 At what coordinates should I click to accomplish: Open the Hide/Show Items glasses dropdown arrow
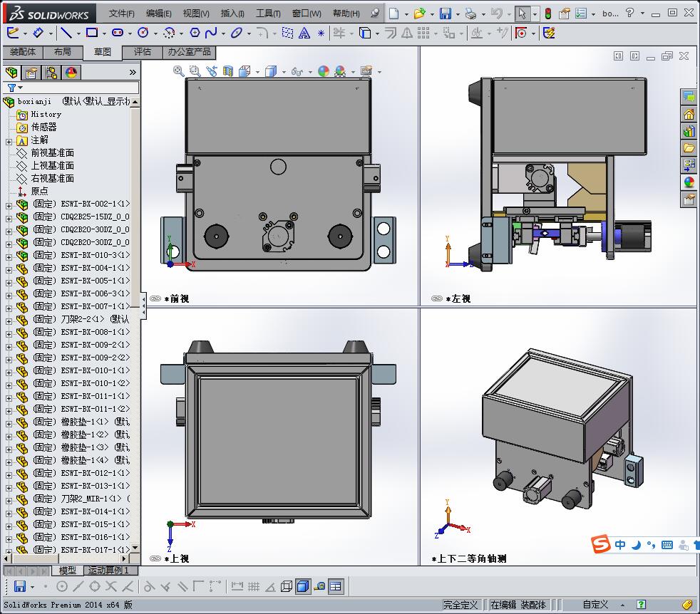(x=310, y=72)
